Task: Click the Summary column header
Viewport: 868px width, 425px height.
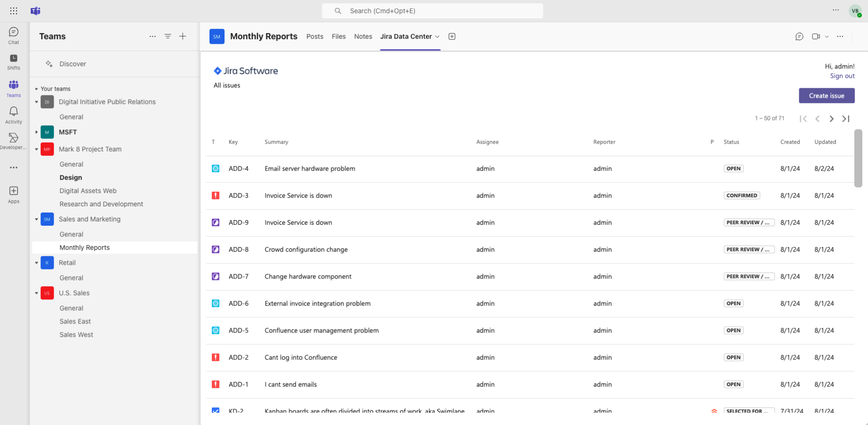Action: tap(276, 142)
